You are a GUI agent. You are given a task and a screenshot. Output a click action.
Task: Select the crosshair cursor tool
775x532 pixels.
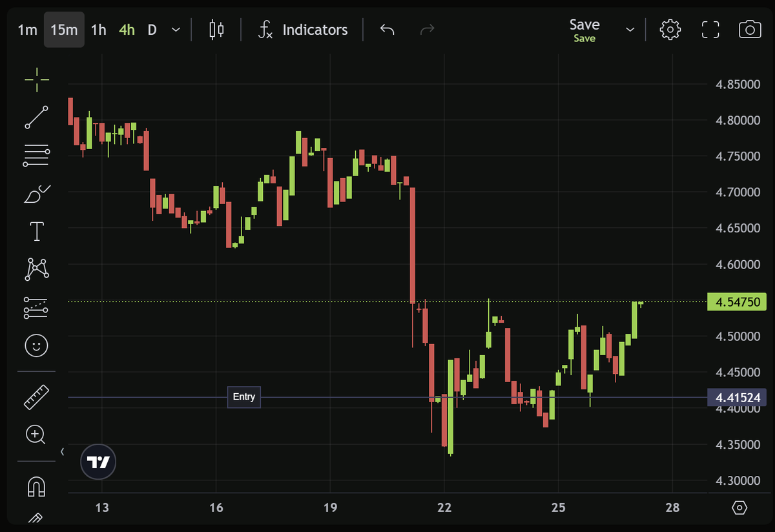click(37, 79)
